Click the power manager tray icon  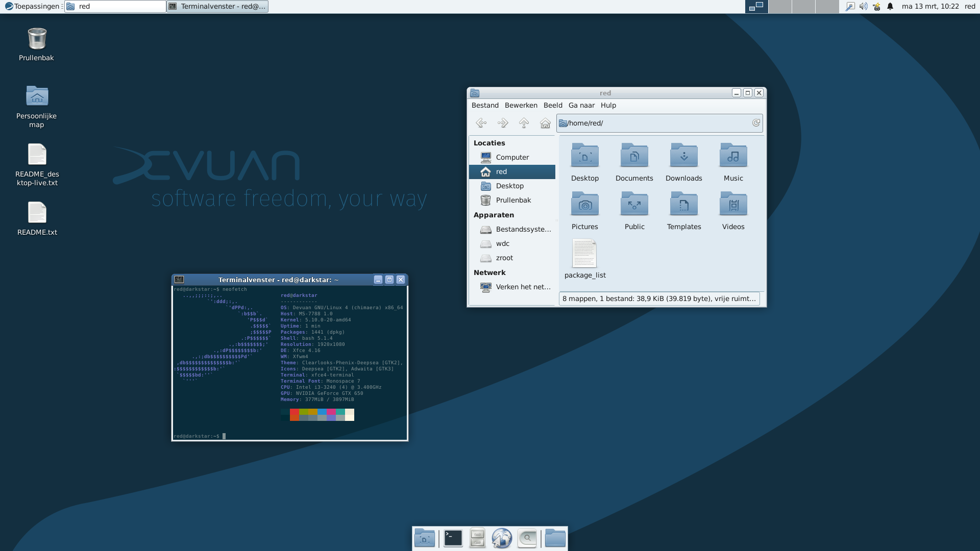click(x=876, y=6)
